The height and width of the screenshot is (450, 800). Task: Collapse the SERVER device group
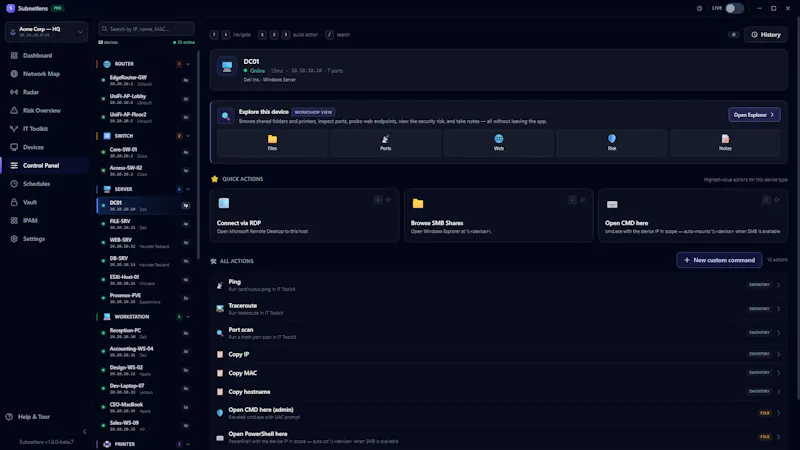point(188,189)
